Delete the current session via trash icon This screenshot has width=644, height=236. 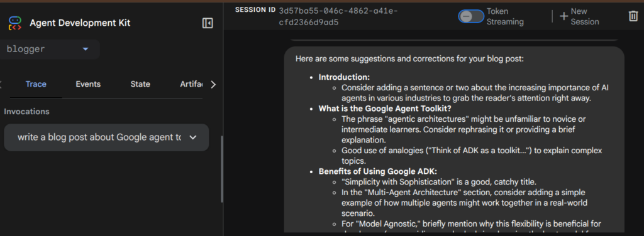pyautogui.click(x=633, y=16)
